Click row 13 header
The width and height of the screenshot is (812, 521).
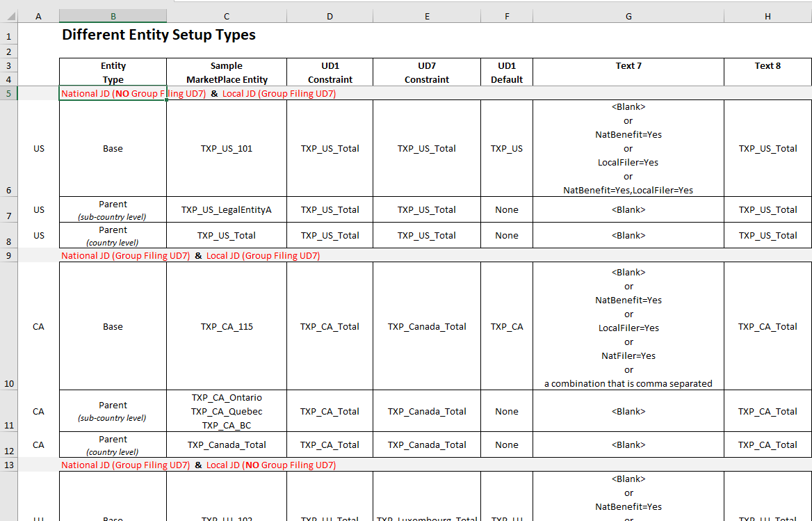tap(8, 465)
